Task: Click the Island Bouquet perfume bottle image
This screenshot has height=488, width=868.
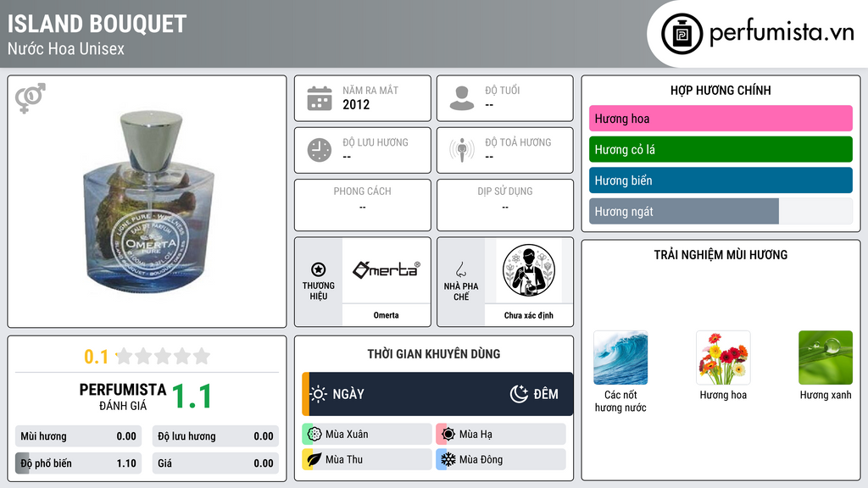Action: pyautogui.click(x=148, y=201)
